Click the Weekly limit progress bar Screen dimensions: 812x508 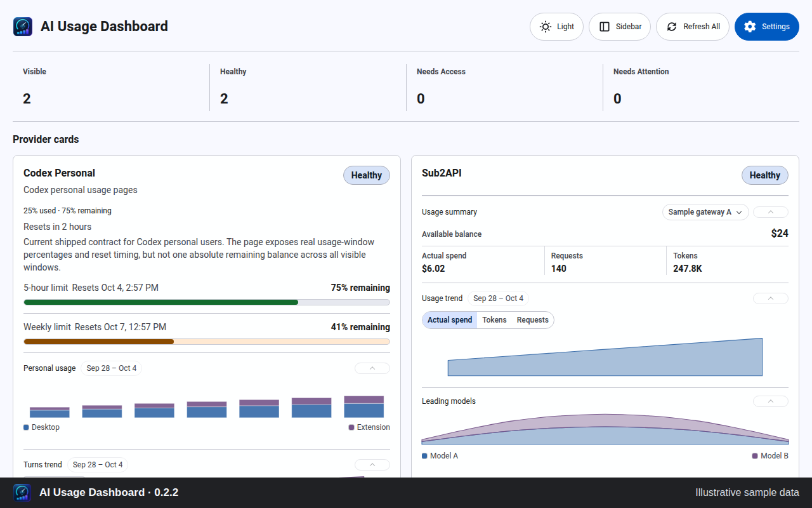coord(207,342)
